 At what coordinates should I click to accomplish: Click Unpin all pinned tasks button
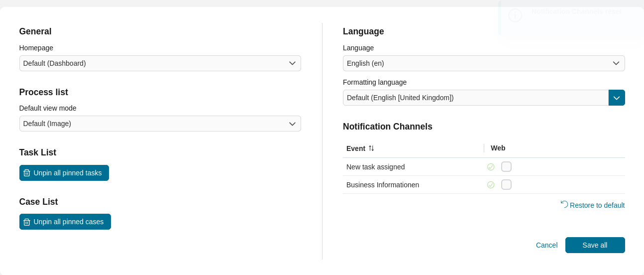tap(64, 173)
